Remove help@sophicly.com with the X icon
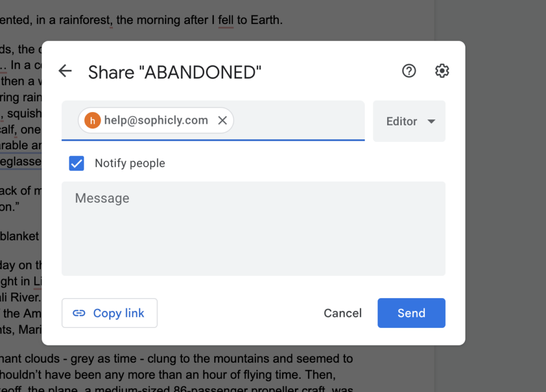This screenshot has width=546, height=392. click(x=222, y=121)
